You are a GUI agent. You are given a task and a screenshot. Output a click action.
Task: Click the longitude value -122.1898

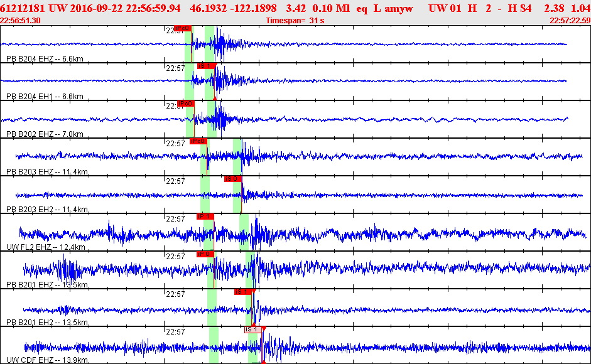252,8
